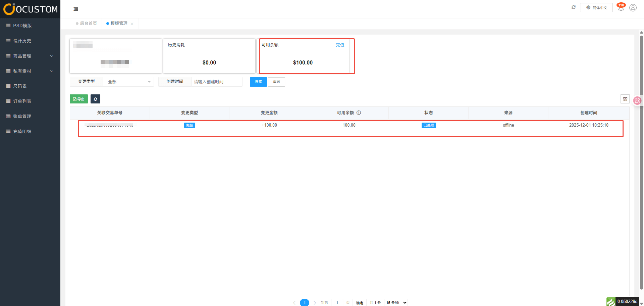Open 订单列表 in the sidebar

tap(22, 101)
